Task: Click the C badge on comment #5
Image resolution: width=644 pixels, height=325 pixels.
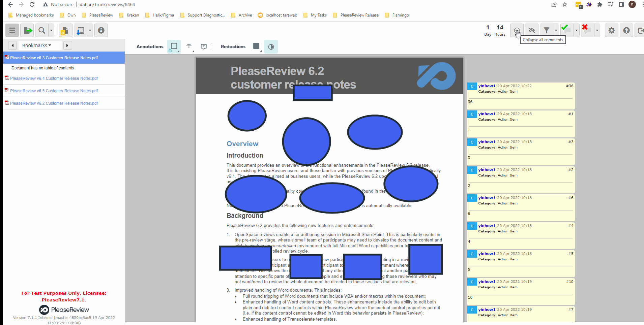Action: 472,254
